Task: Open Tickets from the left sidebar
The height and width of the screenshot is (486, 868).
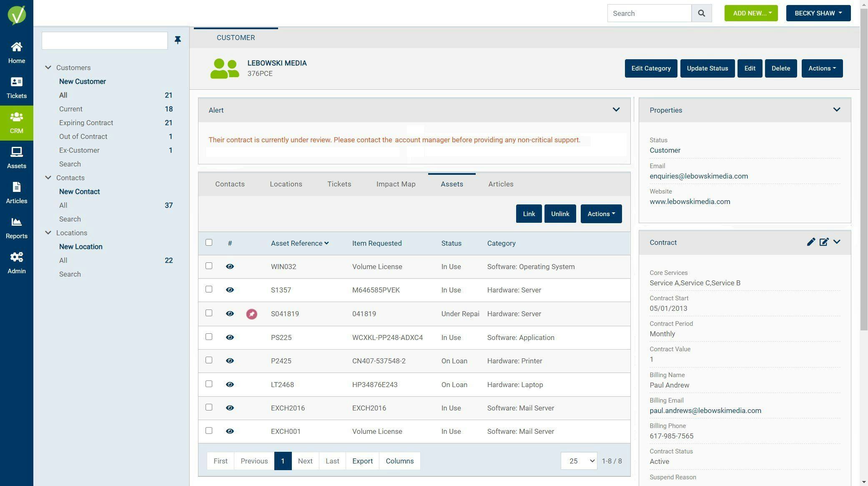Action: [16, 88]
